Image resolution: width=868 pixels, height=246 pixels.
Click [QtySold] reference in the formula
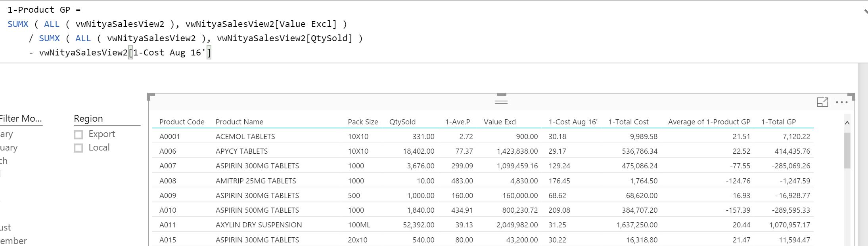[x=330, y=38]
